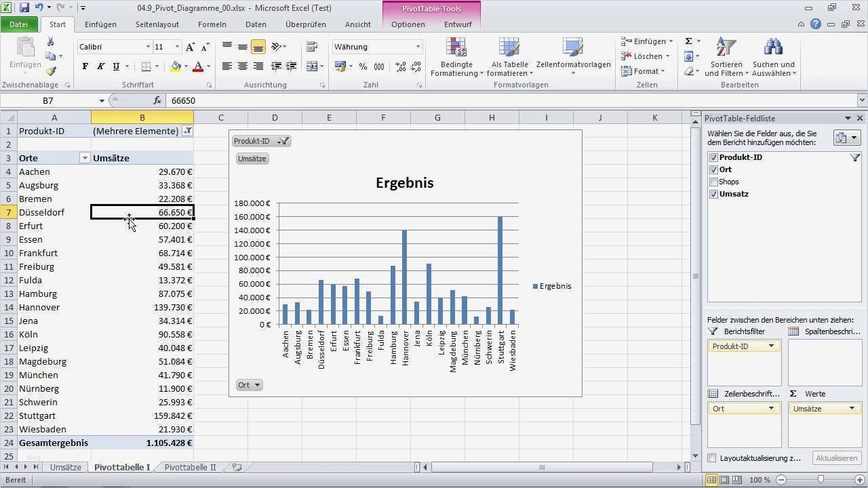The image size is (868, 488).
Task: Open the Ort field button on the chart
Action: [249, 385]
